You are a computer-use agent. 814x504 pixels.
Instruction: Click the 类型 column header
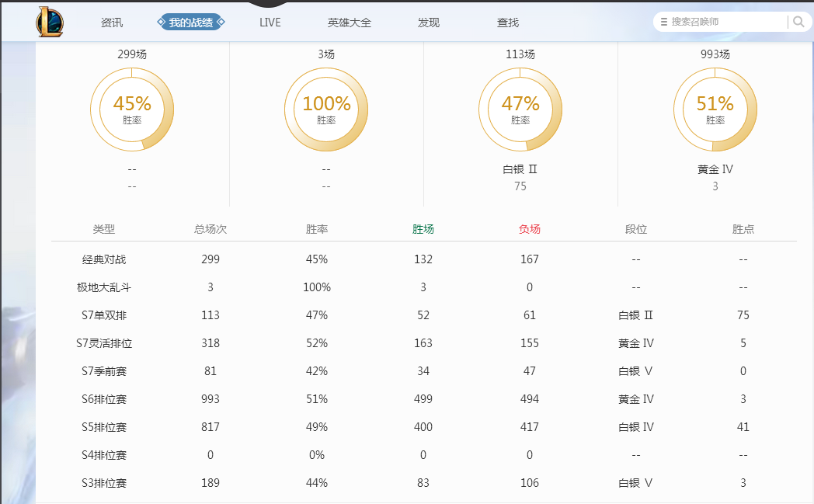coord(104,229)
